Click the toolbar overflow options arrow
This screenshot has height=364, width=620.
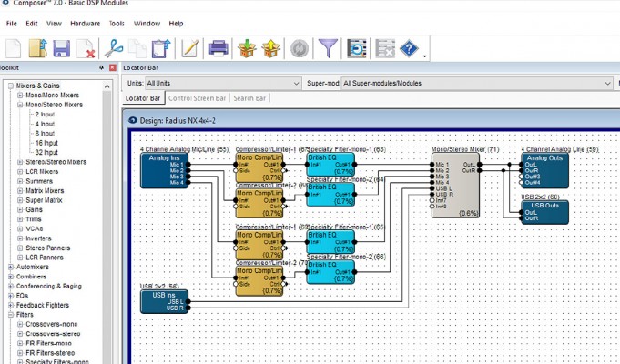[x=424, y=56]
